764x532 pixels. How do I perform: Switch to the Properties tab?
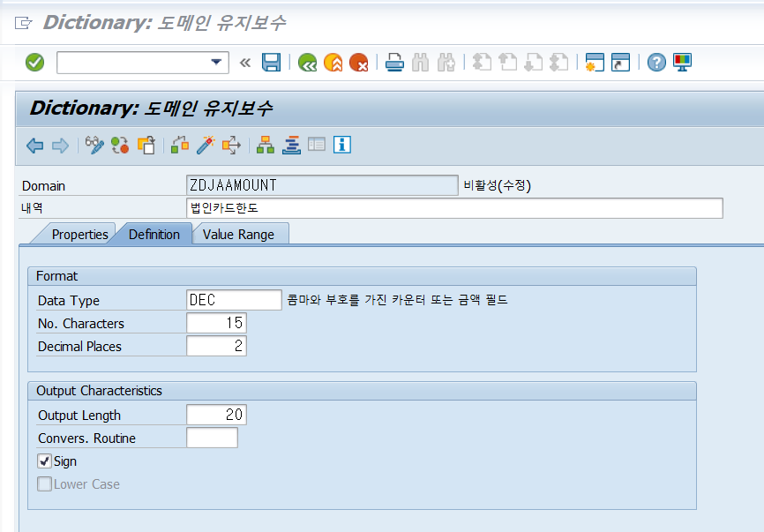tap(80, 235)
